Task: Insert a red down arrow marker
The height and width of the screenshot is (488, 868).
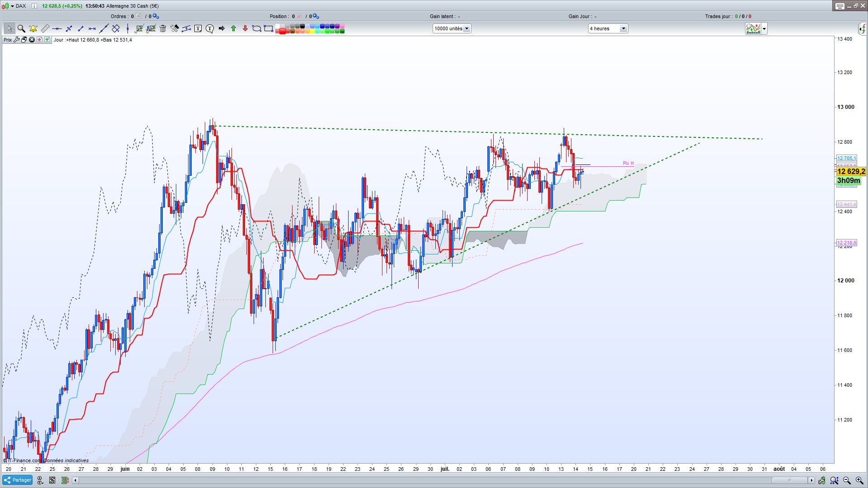Action: (x=245, y=28)
